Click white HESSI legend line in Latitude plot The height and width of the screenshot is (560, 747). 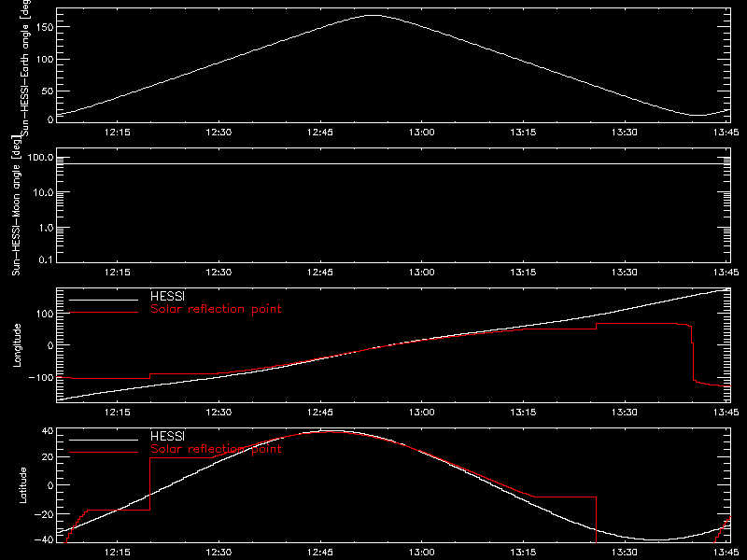coord(104,440)
